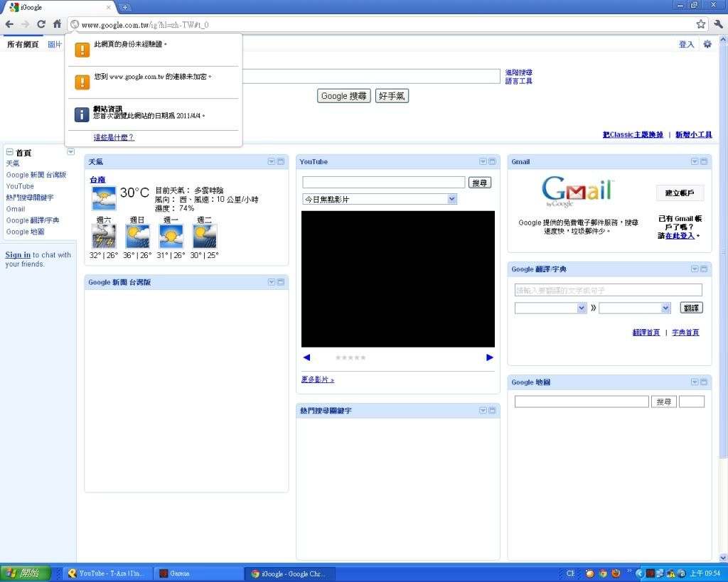The width and height of the screenshot is (728, 582).
Task: Go to next YouTube video with right arrow
Action: pos(489,357)
